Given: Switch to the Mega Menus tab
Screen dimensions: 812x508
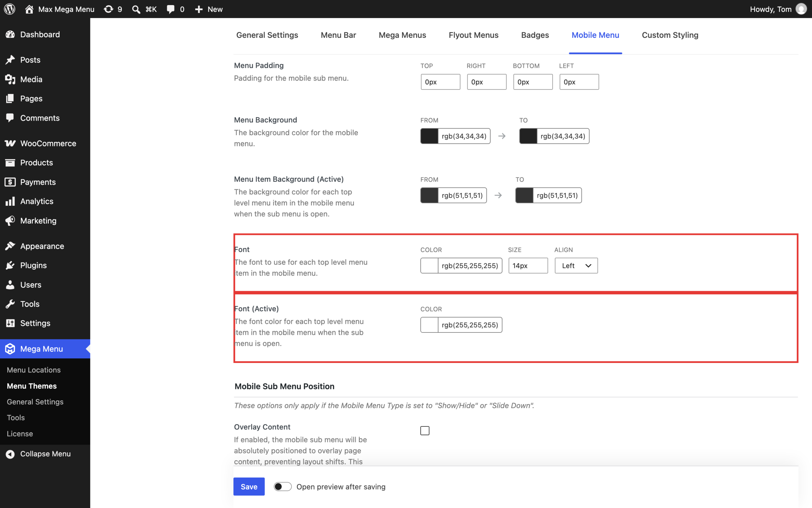Looking at the screenshot, I should tap(402, 35).
